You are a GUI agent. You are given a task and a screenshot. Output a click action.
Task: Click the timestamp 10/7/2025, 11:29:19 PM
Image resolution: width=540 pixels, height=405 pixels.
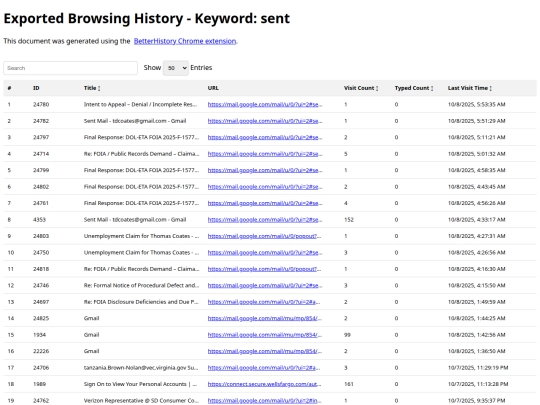[478, 368]
